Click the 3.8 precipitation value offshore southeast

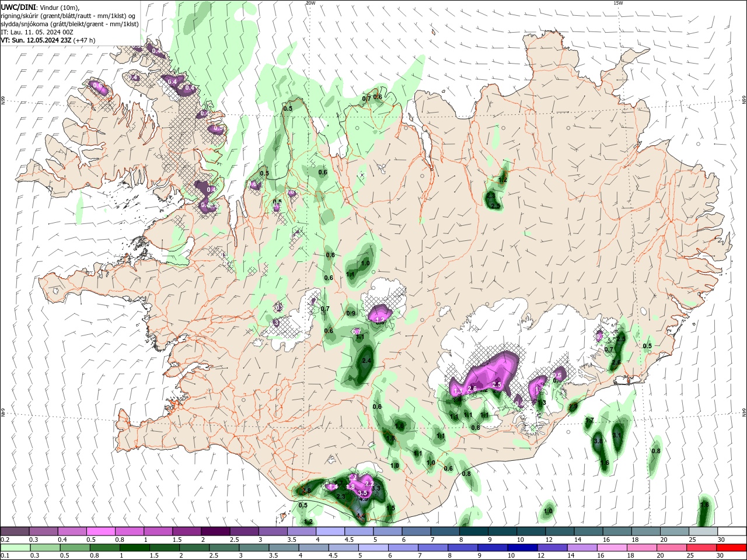click(x=598, y=441)
